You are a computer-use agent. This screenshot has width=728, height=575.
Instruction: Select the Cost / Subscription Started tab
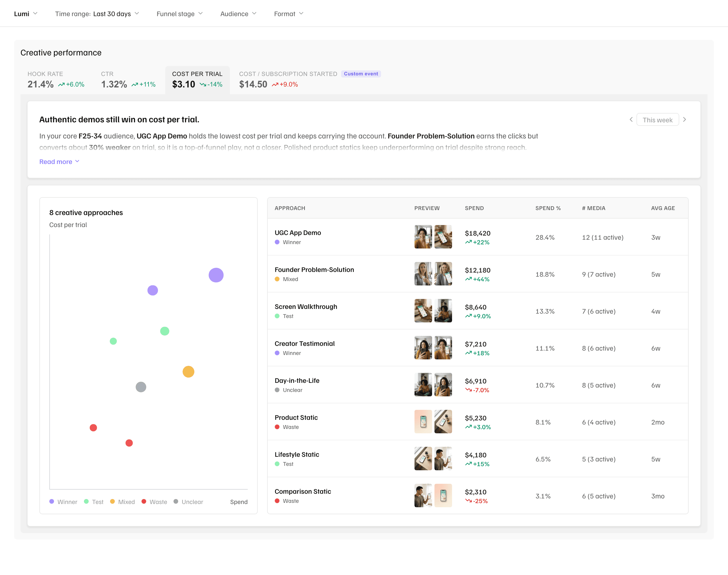pos(310,80)
